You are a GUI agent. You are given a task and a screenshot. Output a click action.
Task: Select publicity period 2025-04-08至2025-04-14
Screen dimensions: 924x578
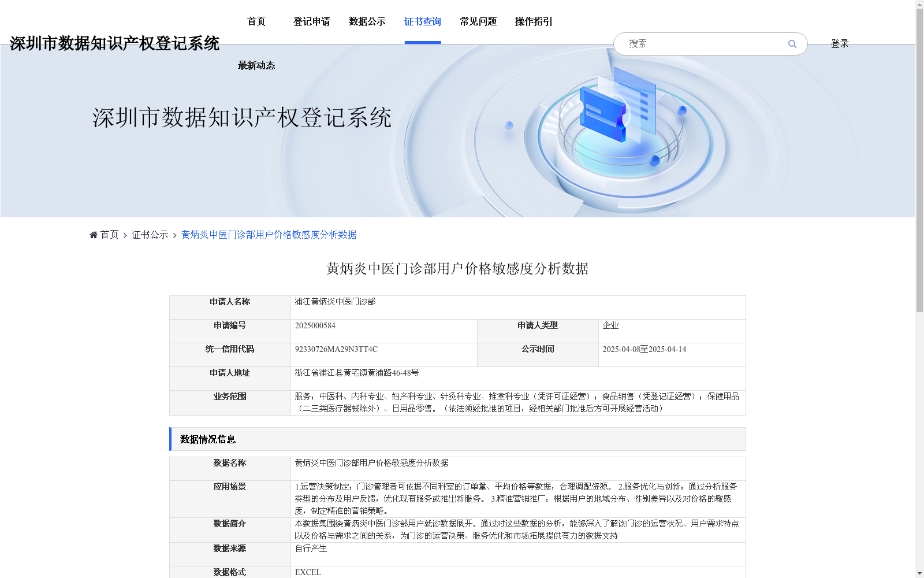[x=644, y=349]
